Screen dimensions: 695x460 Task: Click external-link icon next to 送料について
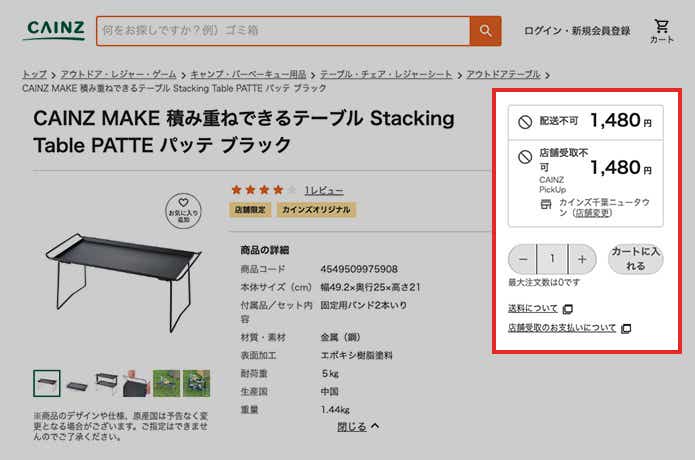pyautogui.click(x=567, y=309)
